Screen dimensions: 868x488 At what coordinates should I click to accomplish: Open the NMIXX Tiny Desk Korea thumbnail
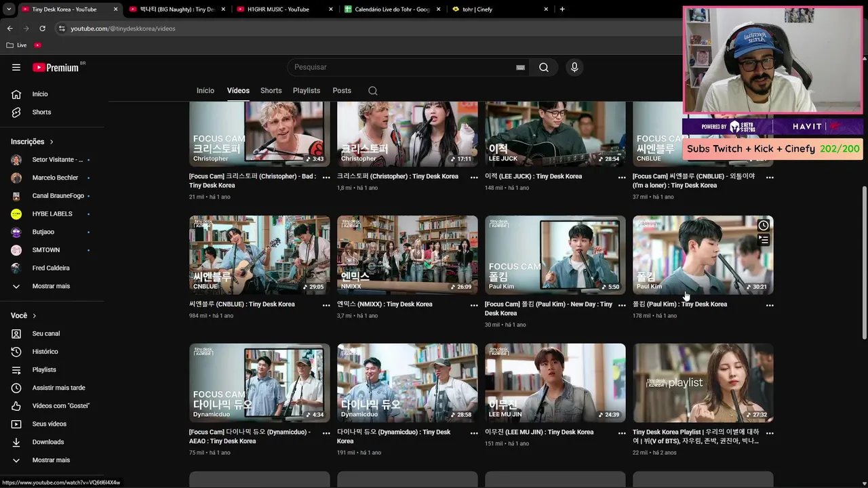pyautogui.click(x=408, y=255)
